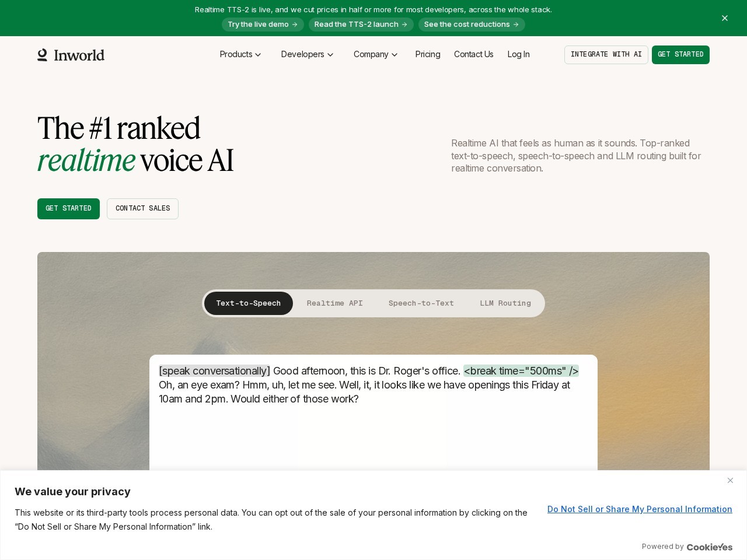This screenshot has height=560, width=747.
Task: Select the break time="500ms" tag
Action: (x=521, y=371)
